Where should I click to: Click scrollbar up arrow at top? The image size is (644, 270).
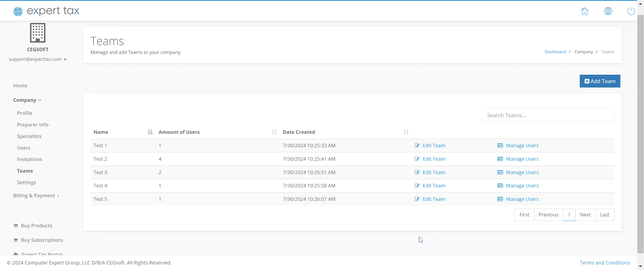[640, 4]
